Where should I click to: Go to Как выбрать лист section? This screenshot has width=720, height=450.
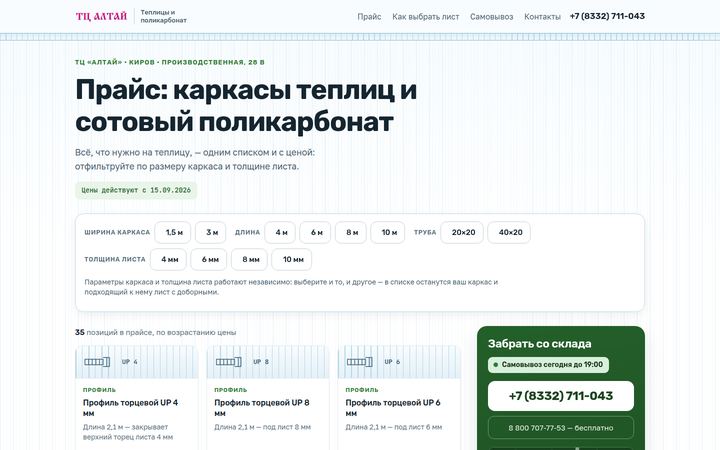[426, 17]
